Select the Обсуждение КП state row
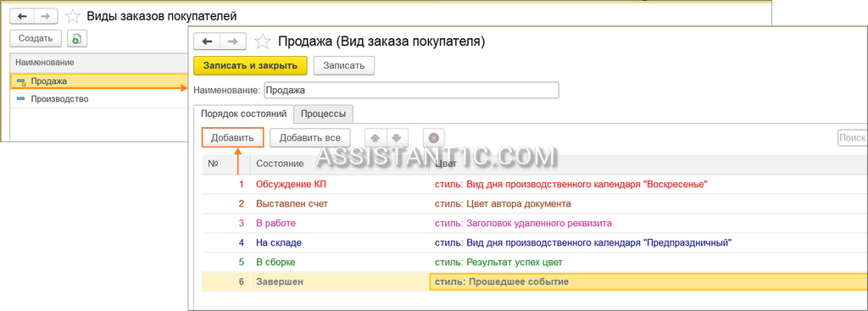The image size is (868, 311). tap(535, 184)
